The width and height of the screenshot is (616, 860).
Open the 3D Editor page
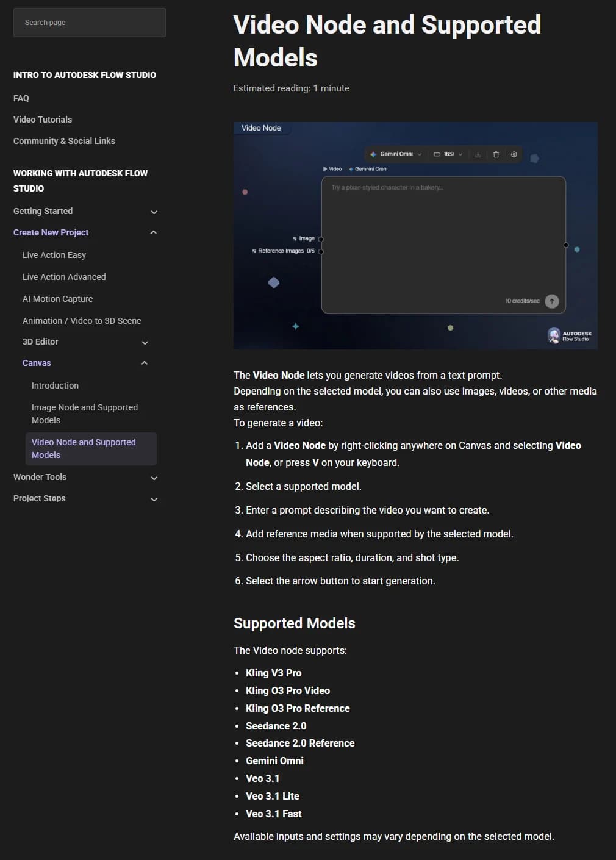[40, 342]
